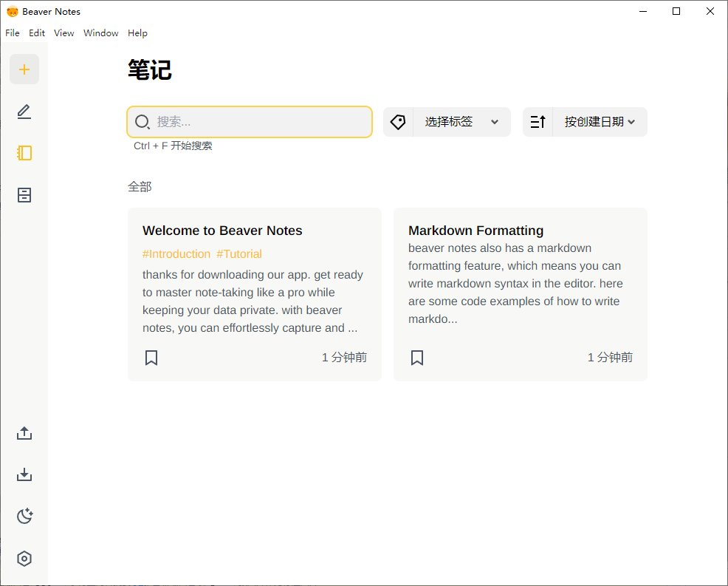Minimize the Beaver Notes window
The width and height of the screenshot is (728, 586).
click(x=643, y=12)
